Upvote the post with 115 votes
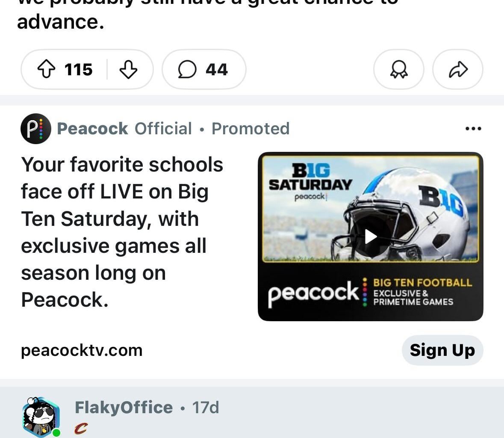The width and height of the screenshot is (504, 438). 47,69
